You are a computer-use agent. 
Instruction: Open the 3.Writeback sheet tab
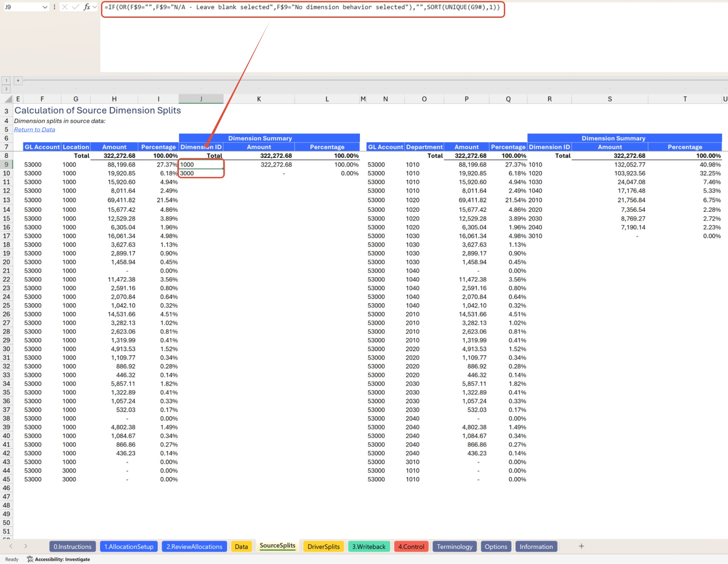click(x=369, y=547)
